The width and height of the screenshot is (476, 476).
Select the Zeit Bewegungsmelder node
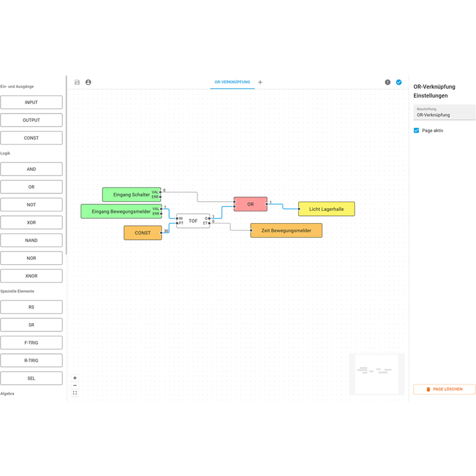pyautogui.click(x=286, y=230)
